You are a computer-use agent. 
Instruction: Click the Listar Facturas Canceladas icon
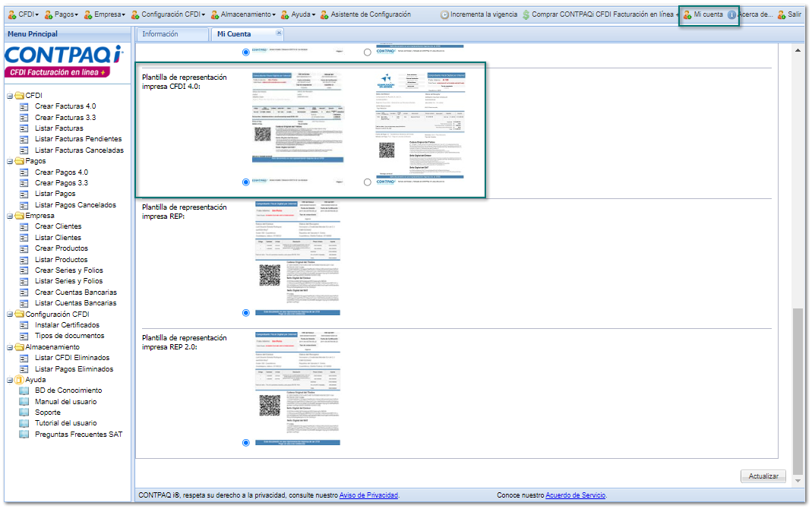(x=24, y=150)
